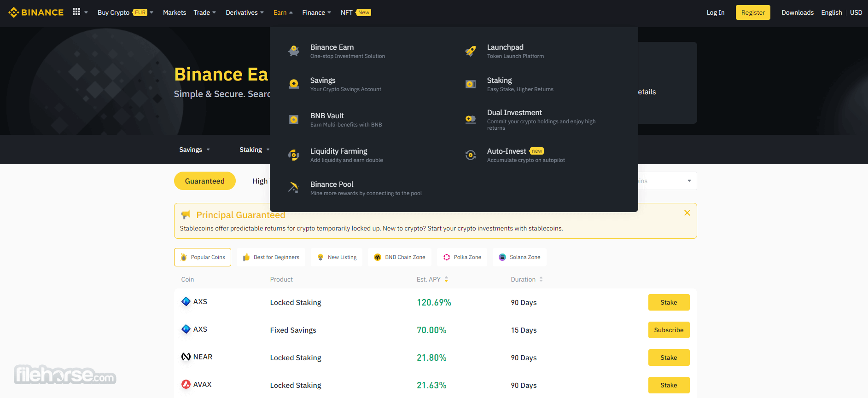Click the Staking safe icon

[471, 84]
